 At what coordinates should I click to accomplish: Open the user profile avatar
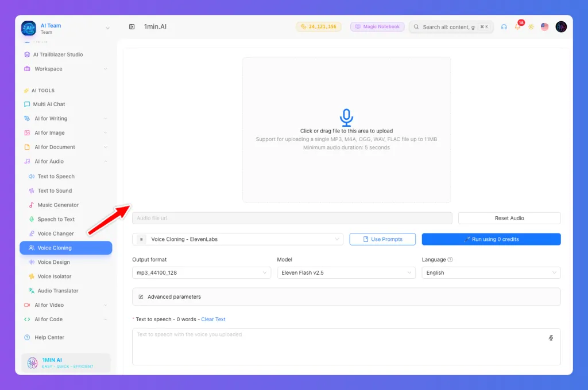tap(561, 26)
